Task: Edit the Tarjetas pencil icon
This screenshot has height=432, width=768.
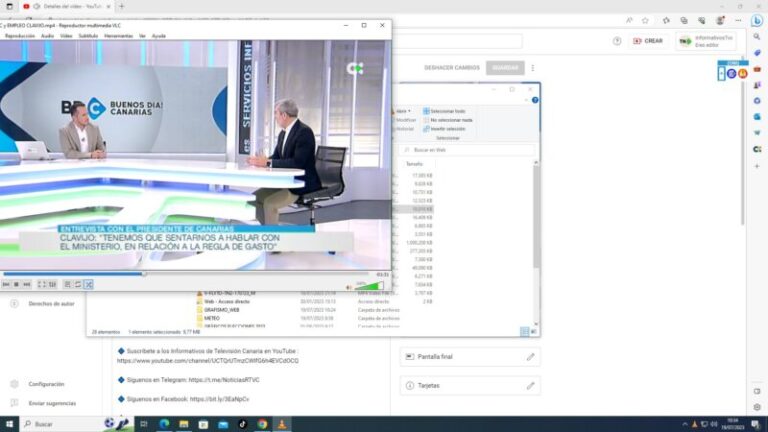Action: click(530, 385)
